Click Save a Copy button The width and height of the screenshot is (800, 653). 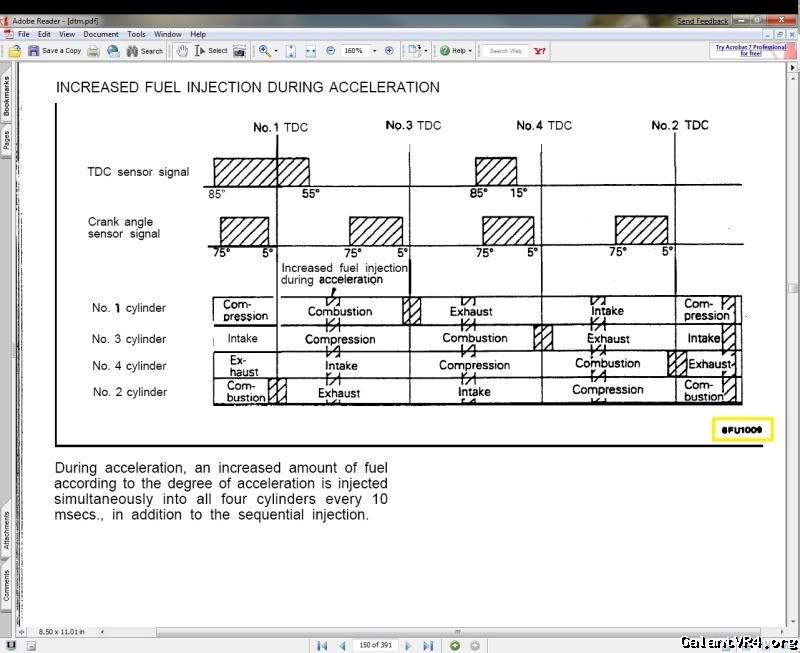(x=55, y=50)
